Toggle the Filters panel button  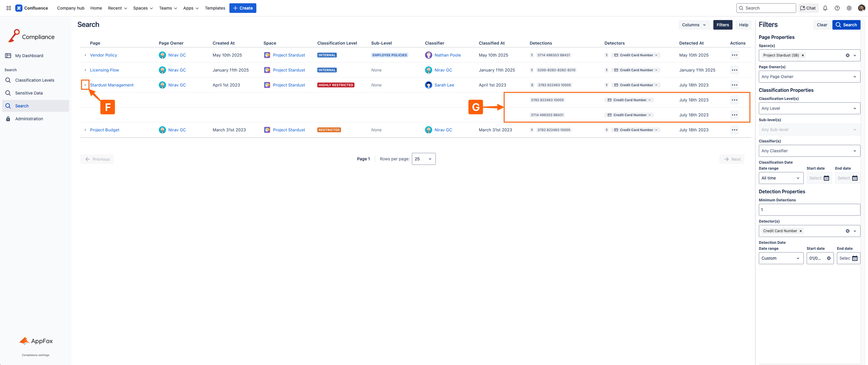click(x=722, y=25)
